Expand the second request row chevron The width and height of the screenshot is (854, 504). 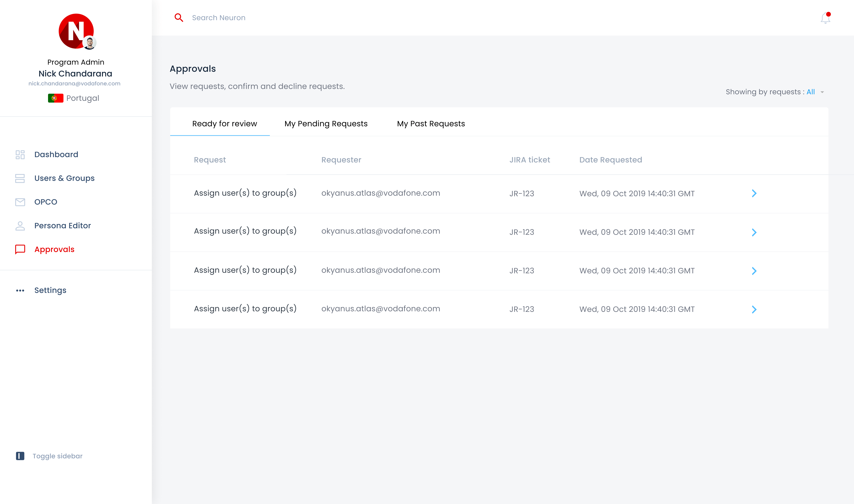pos(754,232)
